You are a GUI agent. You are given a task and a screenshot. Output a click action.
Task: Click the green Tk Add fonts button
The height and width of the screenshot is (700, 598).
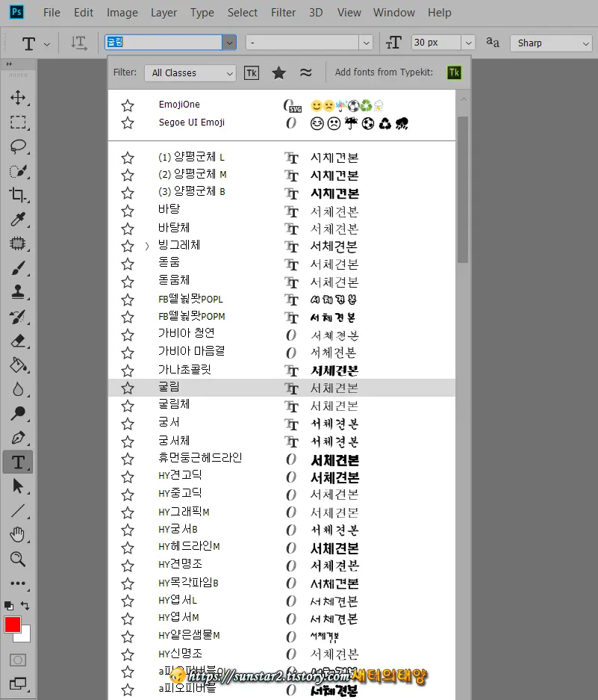click(x=454, y=73)
